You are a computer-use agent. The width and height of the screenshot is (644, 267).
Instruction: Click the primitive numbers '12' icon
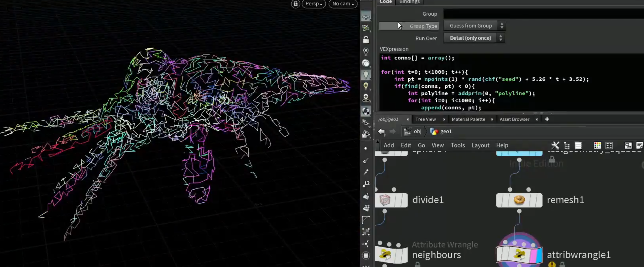click(x=366, y=208)
